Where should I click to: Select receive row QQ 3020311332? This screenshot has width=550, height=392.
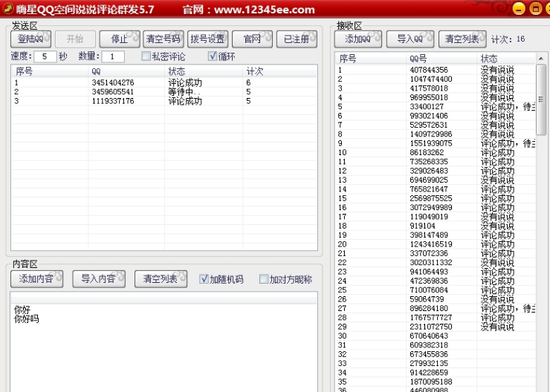coord(436,262)
